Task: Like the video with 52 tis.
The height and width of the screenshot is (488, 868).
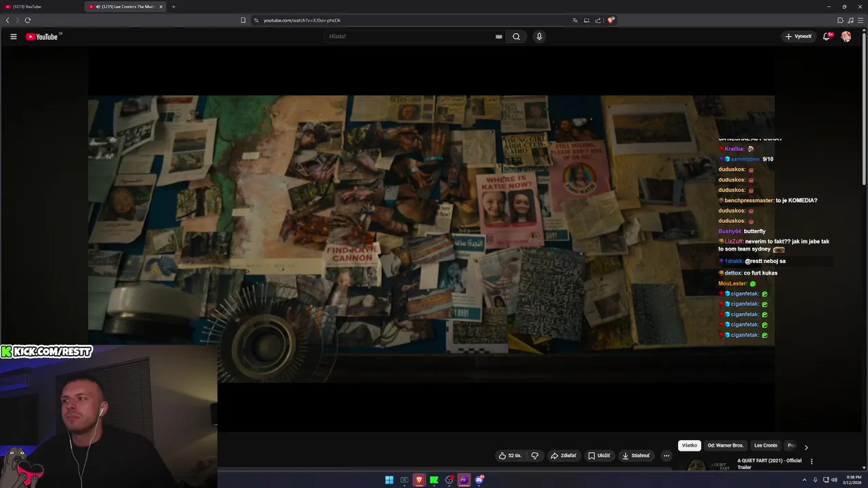Action: [x=510, y=455]
